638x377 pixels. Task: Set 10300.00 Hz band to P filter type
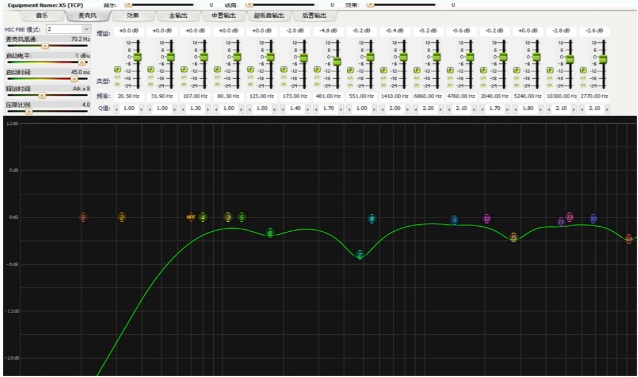coord(550,70)
